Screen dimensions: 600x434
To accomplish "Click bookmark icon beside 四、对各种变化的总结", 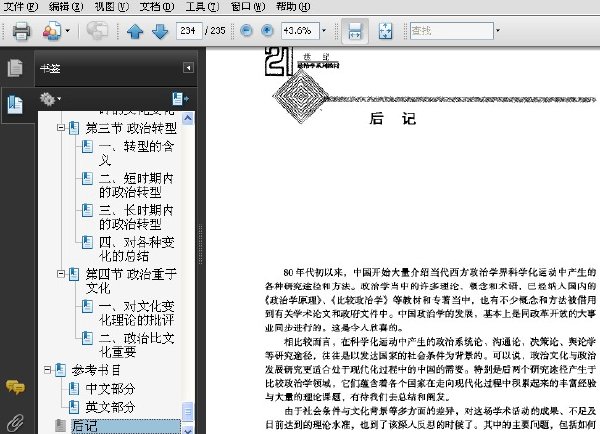I will tap(87, 242).
